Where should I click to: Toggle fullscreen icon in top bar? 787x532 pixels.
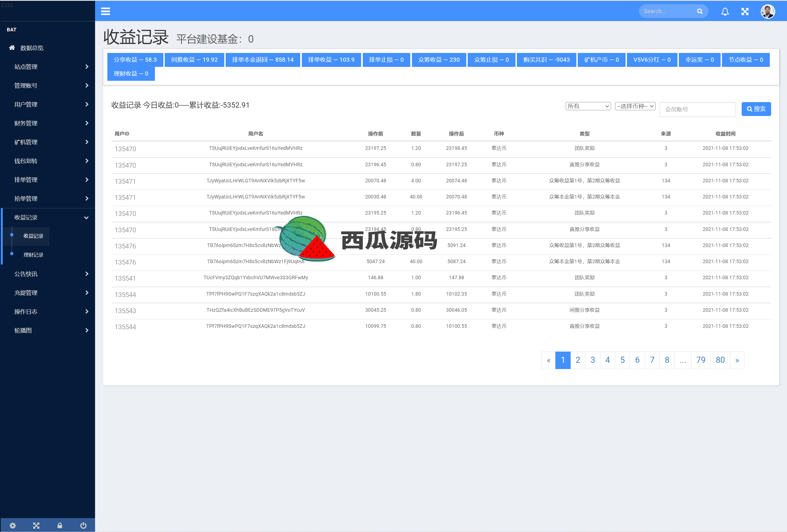[745, 12]
